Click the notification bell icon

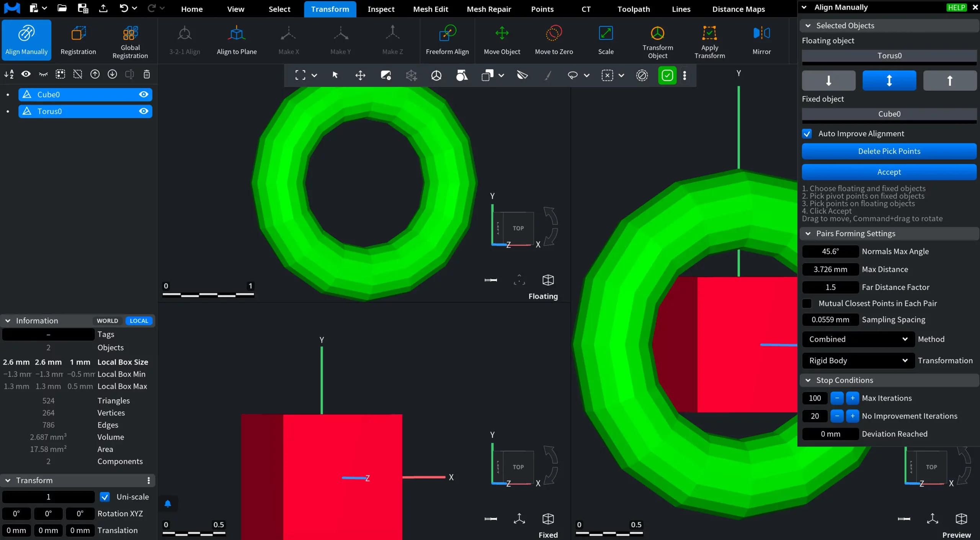pos(168,504)
